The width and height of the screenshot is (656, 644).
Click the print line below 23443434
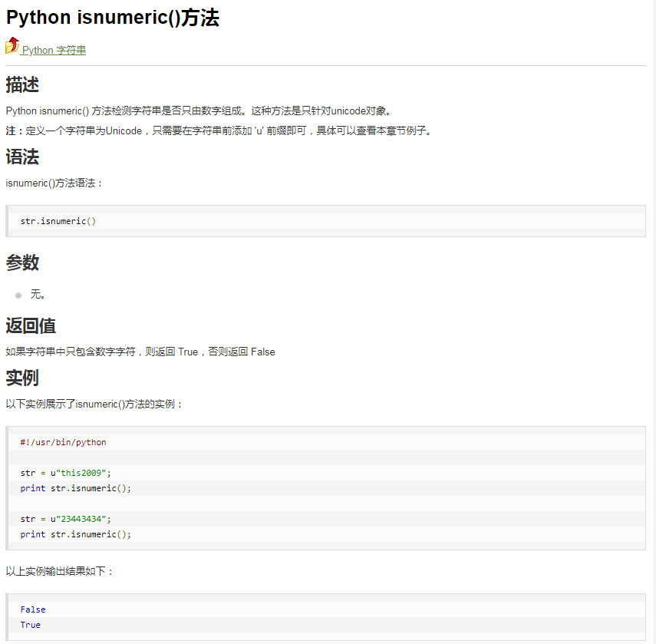pos(76,534)
